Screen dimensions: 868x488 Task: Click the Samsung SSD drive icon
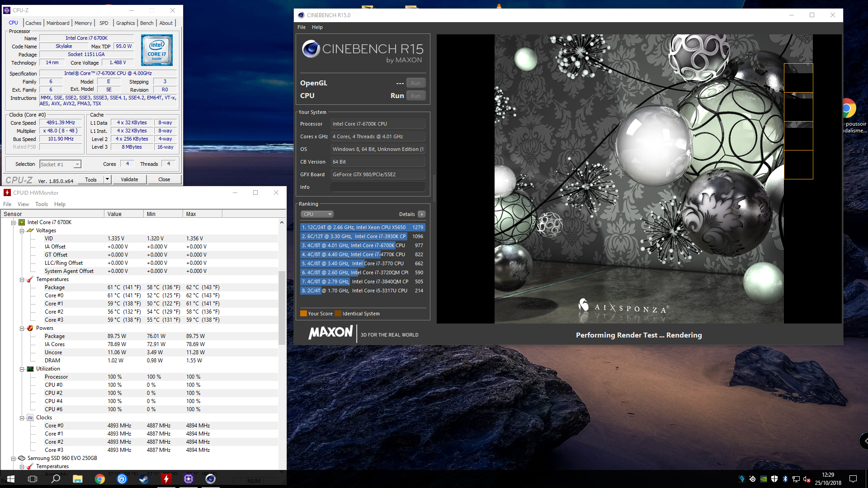click(x=22, y=458)
